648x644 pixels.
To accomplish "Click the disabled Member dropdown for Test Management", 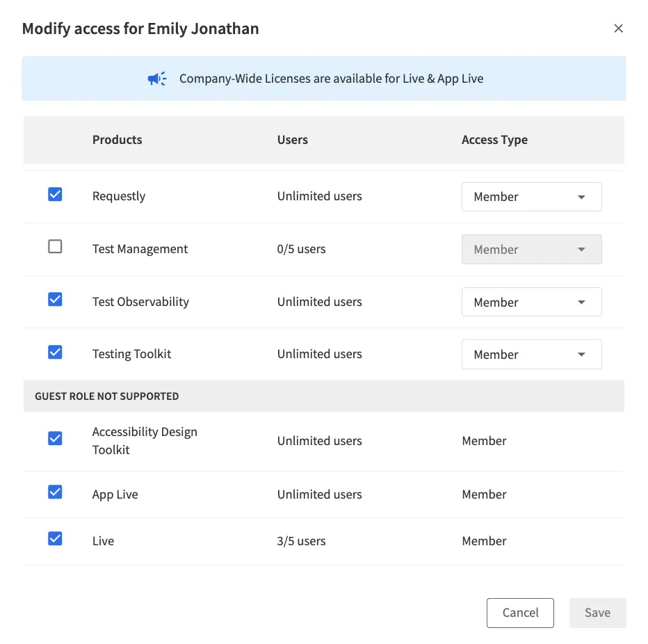I will click(x=531, y=249).
